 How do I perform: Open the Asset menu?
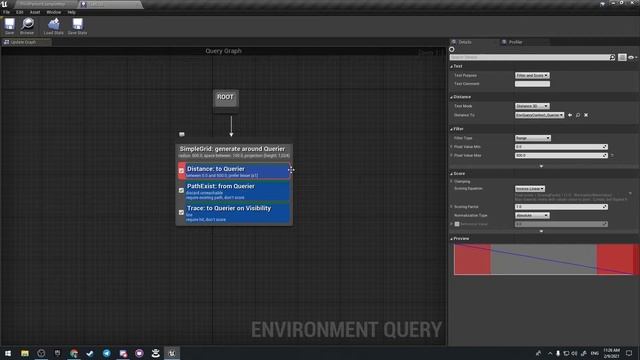35,12
